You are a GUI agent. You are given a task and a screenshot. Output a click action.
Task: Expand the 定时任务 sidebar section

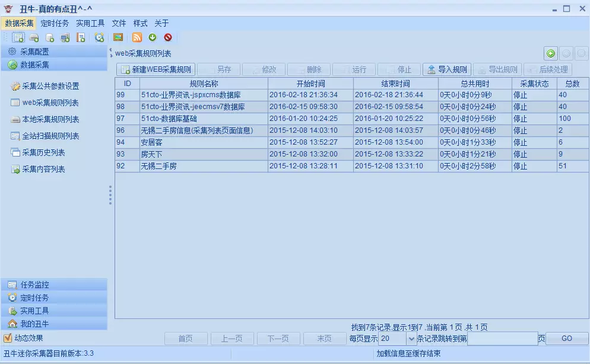[x=54, y=298]
